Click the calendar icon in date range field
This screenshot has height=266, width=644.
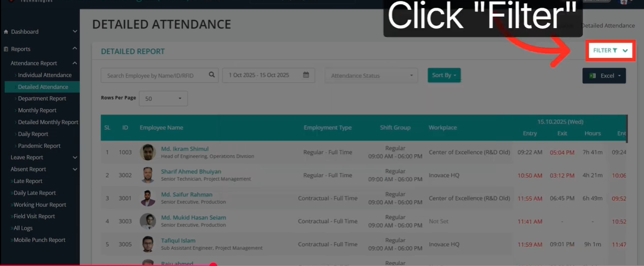[x=306, y=75]
